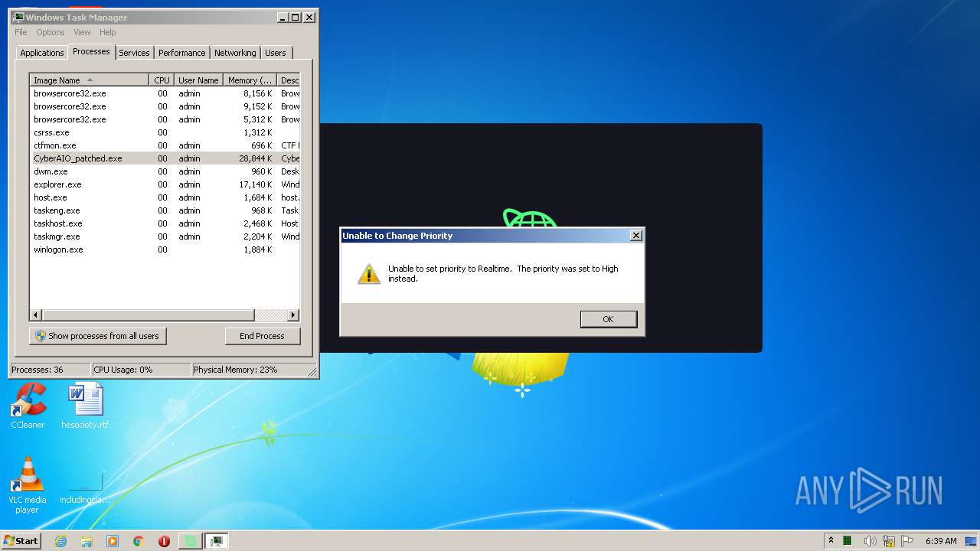Select the taskhost.exe process
The width and height of the screenshot is (980, 551).
(165, 223)
